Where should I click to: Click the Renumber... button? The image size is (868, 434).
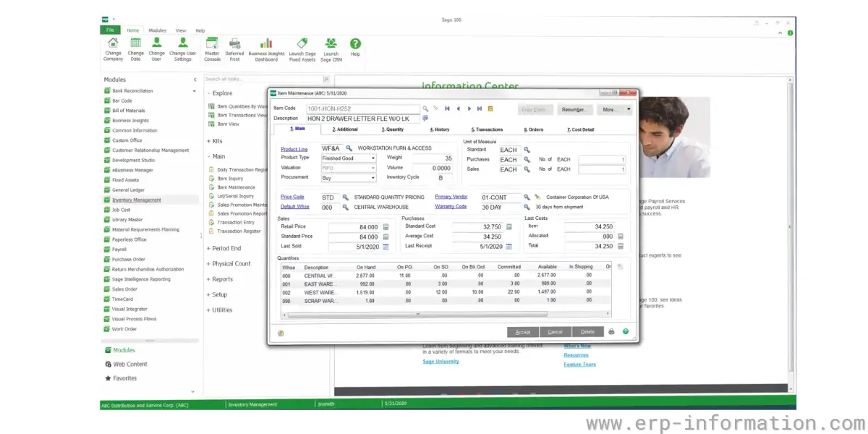click(x=574, y=110)
